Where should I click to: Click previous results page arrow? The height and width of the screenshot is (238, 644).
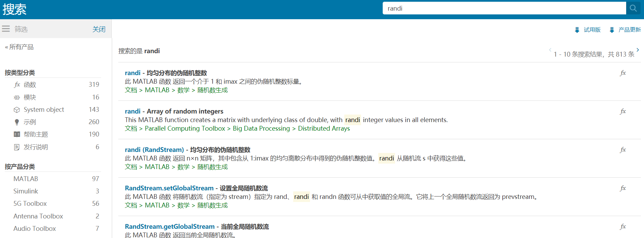[x=550, y=50]
